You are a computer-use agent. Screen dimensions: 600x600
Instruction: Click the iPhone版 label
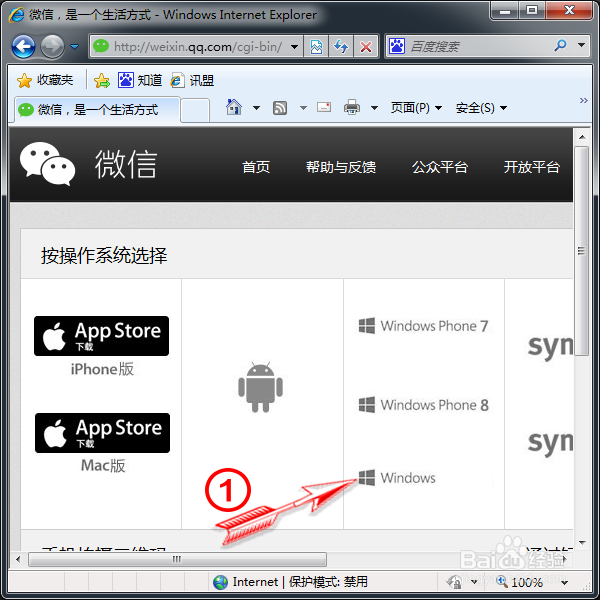click(x=102, y=369)
